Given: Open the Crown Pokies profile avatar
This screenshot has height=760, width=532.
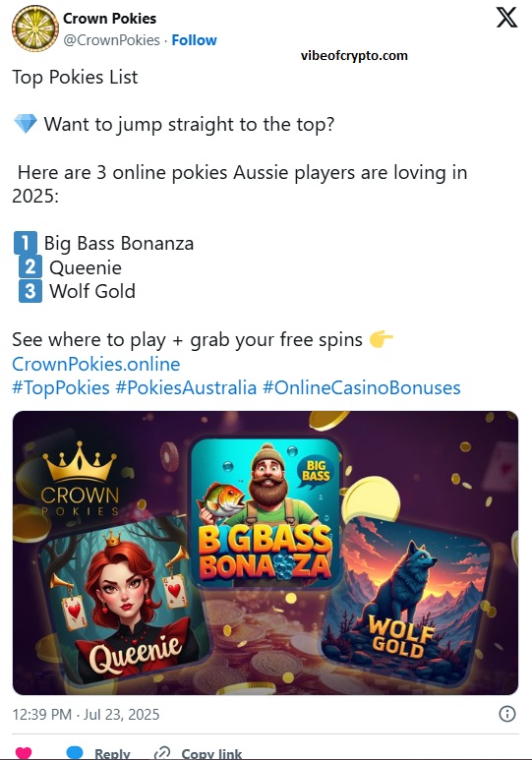Looking at the screenshot, I should click(x=35, y=29).
